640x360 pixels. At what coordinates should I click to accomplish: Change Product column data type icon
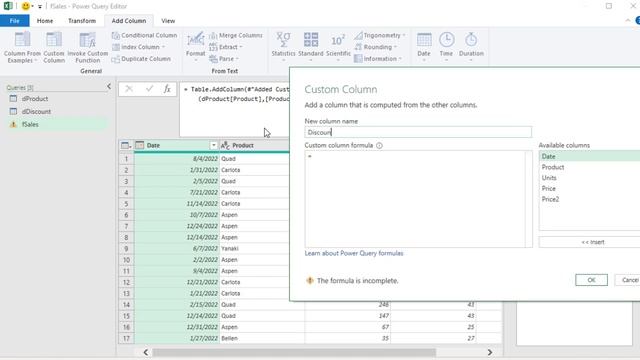[x=225, y=145]
